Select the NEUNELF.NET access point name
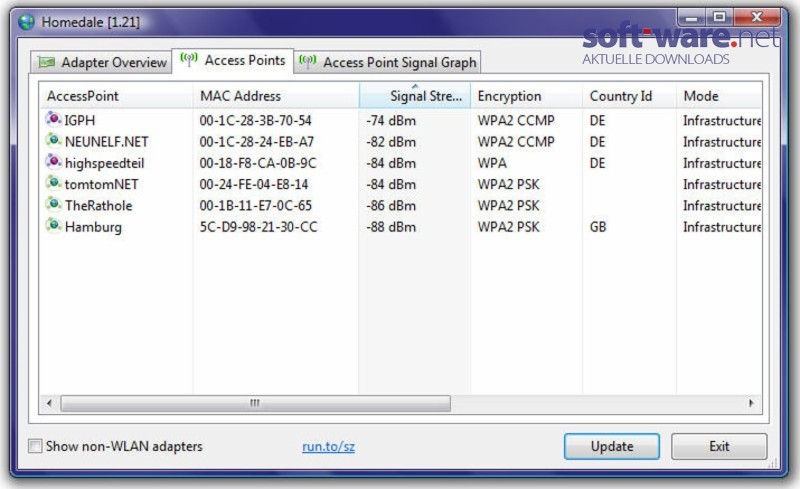800x489 pixels. tap(107, 141)
